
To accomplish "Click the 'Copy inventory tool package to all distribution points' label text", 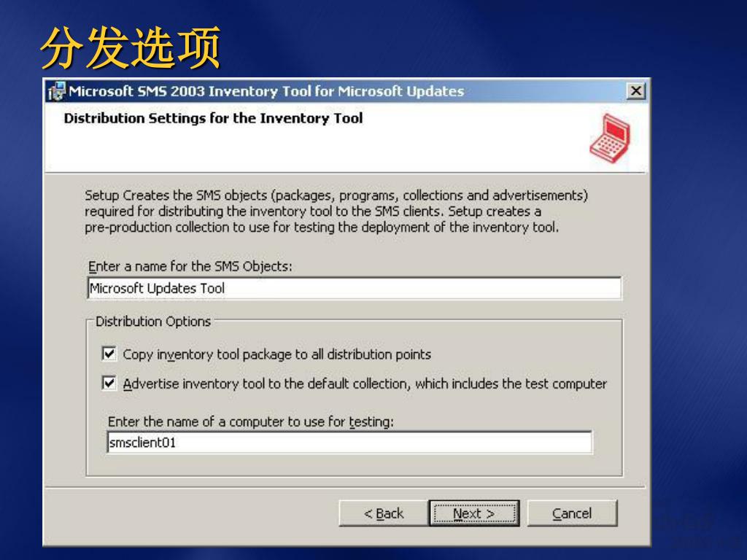I will (276, 355).
